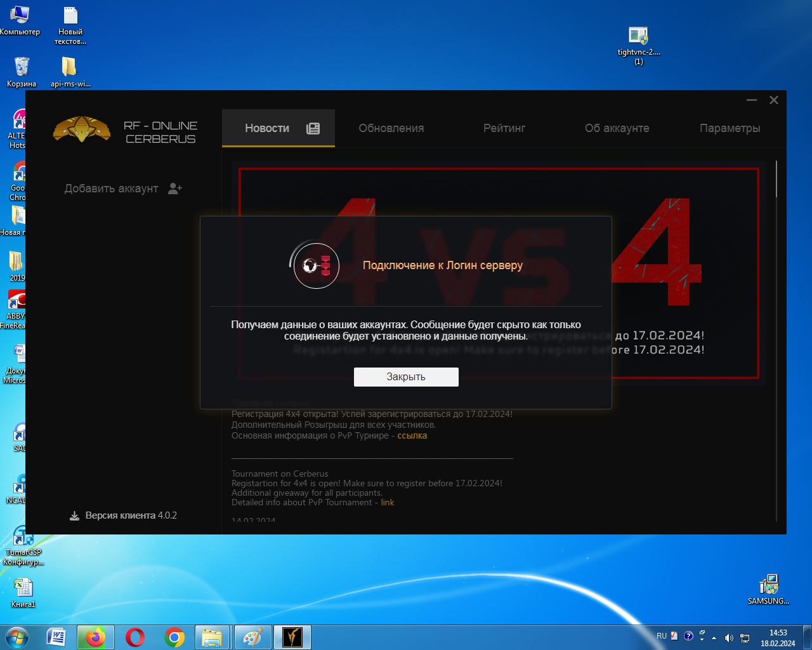This screenshot has height=650, width=812.
Task: Switch to RF Online launcher taskbar button
Action: tap(292, 637)
